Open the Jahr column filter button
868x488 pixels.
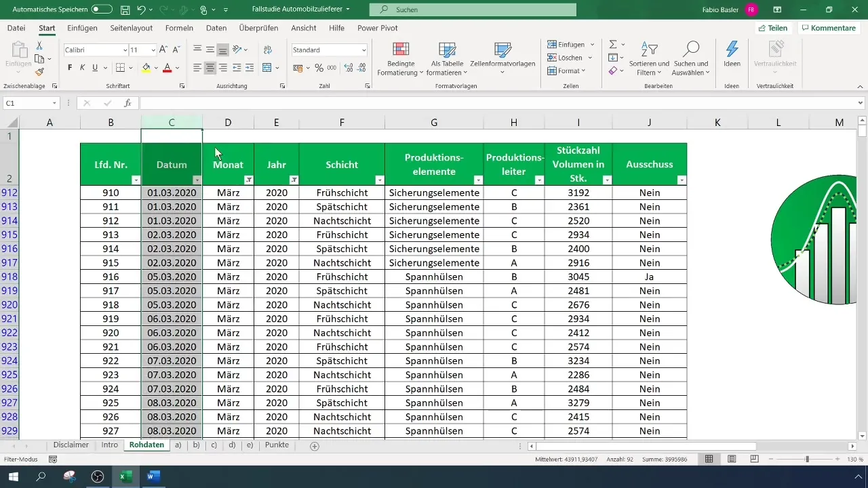tap(293, 180)
